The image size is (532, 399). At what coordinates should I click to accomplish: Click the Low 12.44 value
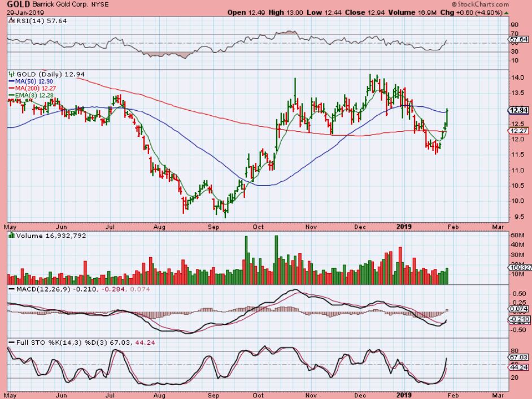pyautogui.click(x=324, y=12)
